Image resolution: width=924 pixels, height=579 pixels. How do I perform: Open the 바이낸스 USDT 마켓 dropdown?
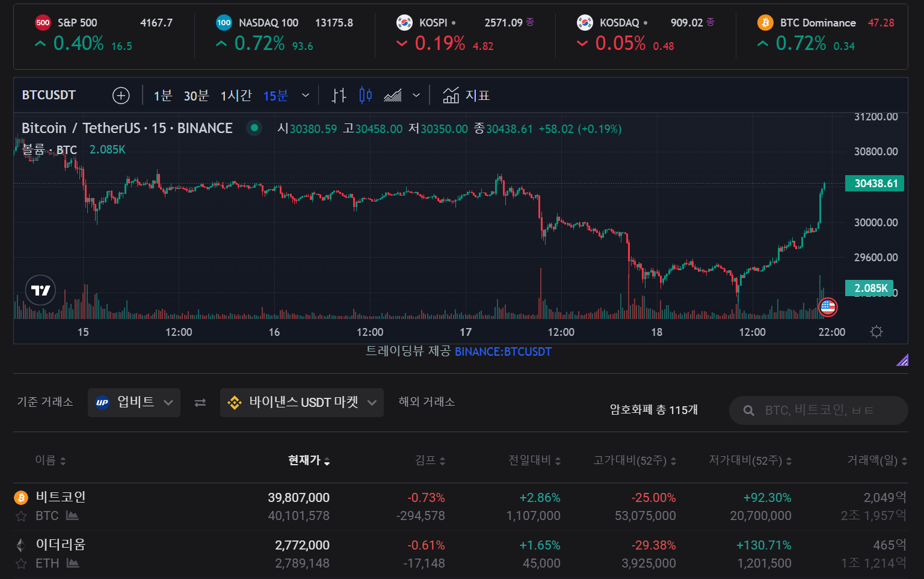coord(302,403)
